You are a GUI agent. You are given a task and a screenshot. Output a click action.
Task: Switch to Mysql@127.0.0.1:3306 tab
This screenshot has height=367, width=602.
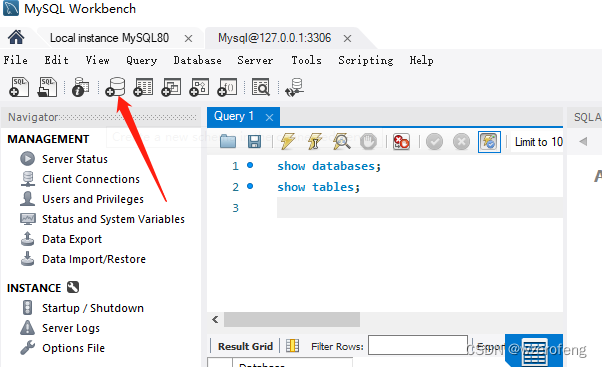(x=275, y=38)
